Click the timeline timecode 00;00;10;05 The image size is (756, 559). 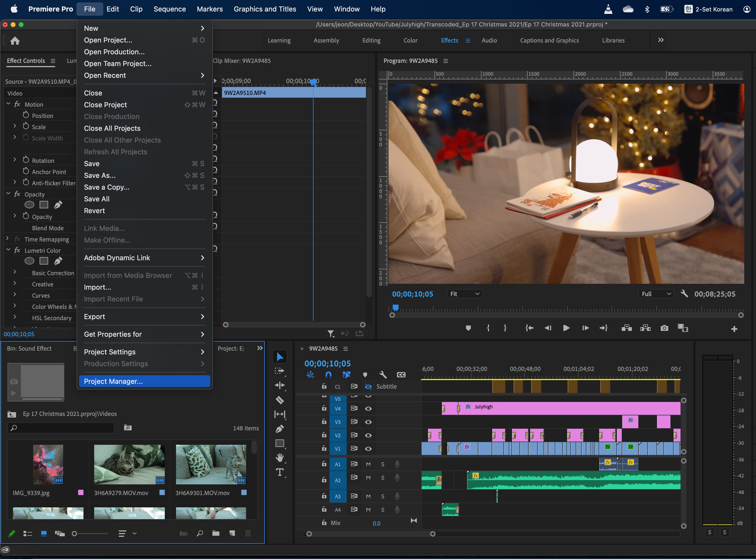[x=327, y=364]
